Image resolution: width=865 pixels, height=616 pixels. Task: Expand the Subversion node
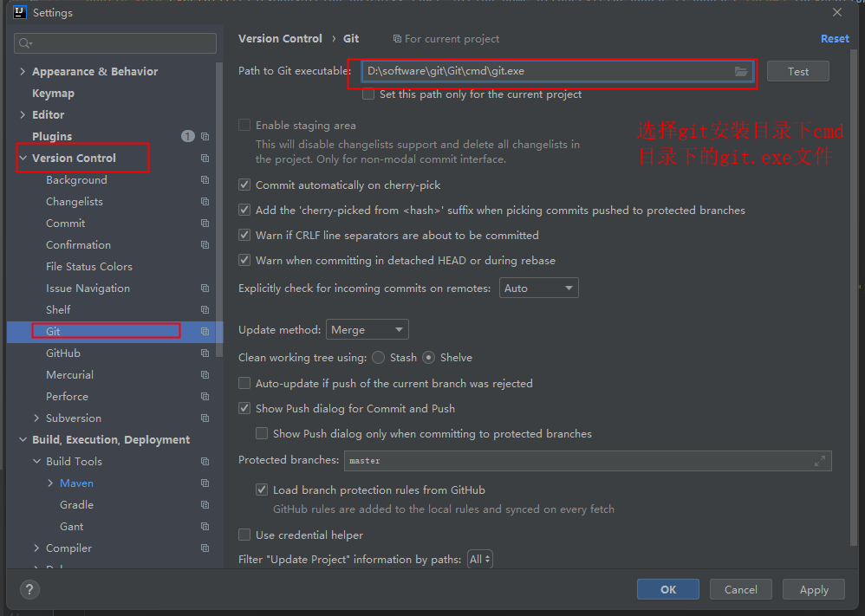click(x=36, y=418)
